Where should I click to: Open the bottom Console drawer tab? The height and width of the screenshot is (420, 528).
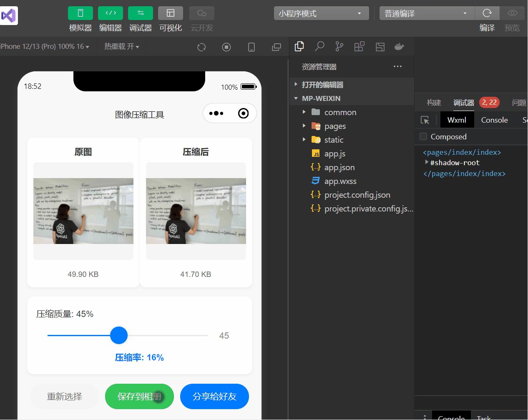(451, 417)
